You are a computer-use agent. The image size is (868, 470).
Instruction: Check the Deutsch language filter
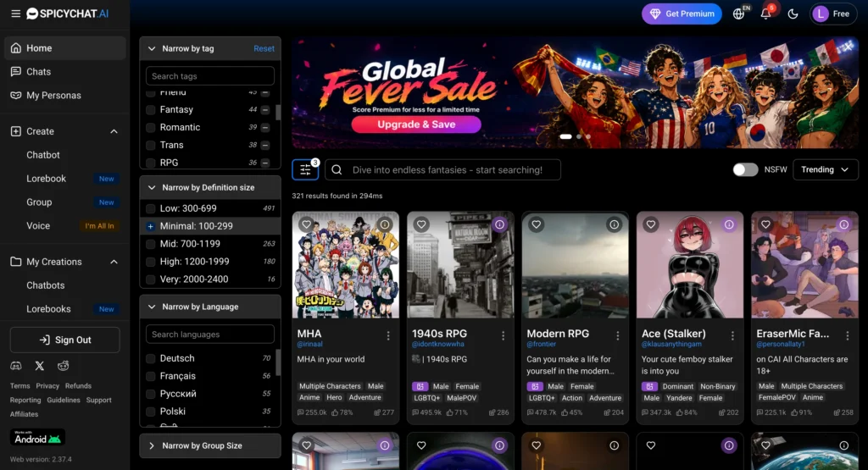150,358
